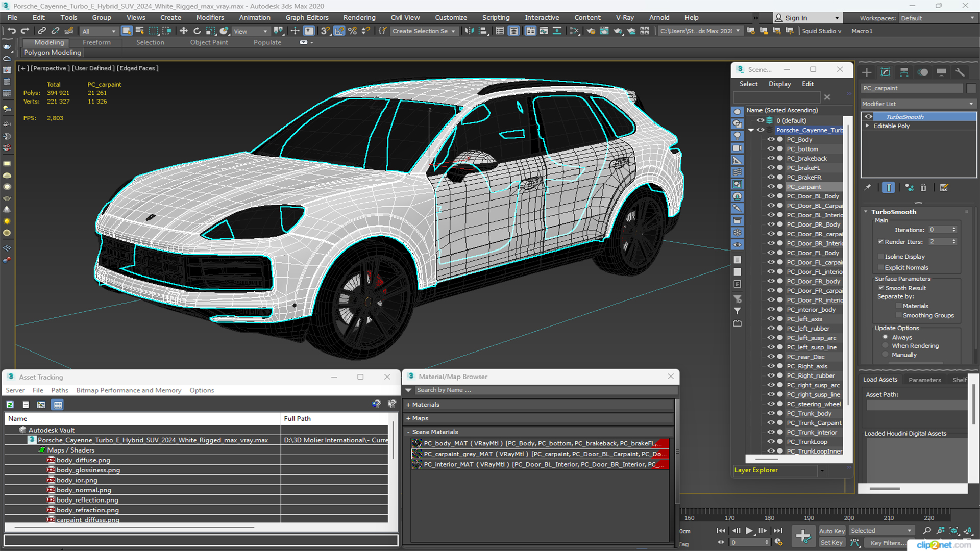Viewport: 980px width, 551px height.
Task: Collapse the TurboSmooth rollout
Action: coord(866,212)
